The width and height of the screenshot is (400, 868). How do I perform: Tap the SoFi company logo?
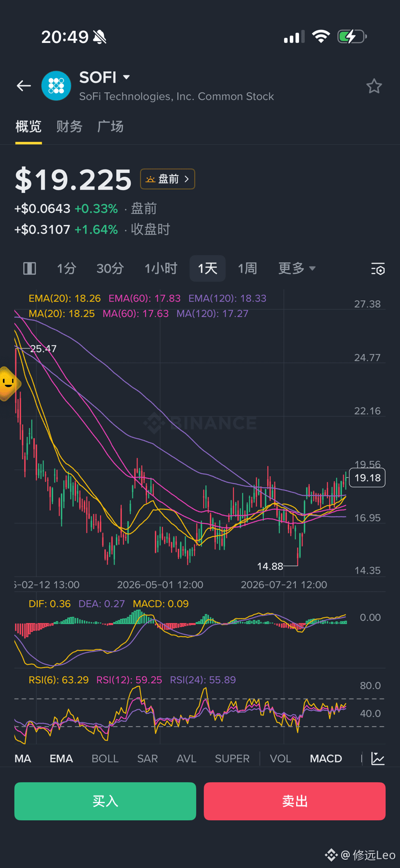(57, 86)
